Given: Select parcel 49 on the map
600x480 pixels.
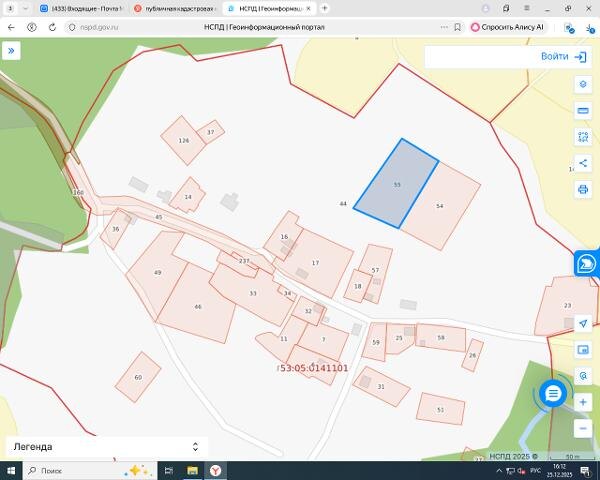Looking at the screenshot, I should 158,273.
